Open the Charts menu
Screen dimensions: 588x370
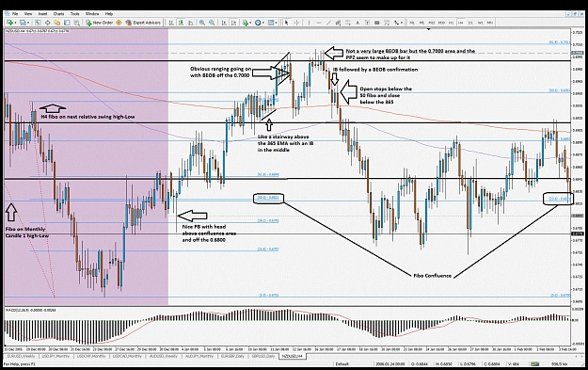[x=59, y=14]
